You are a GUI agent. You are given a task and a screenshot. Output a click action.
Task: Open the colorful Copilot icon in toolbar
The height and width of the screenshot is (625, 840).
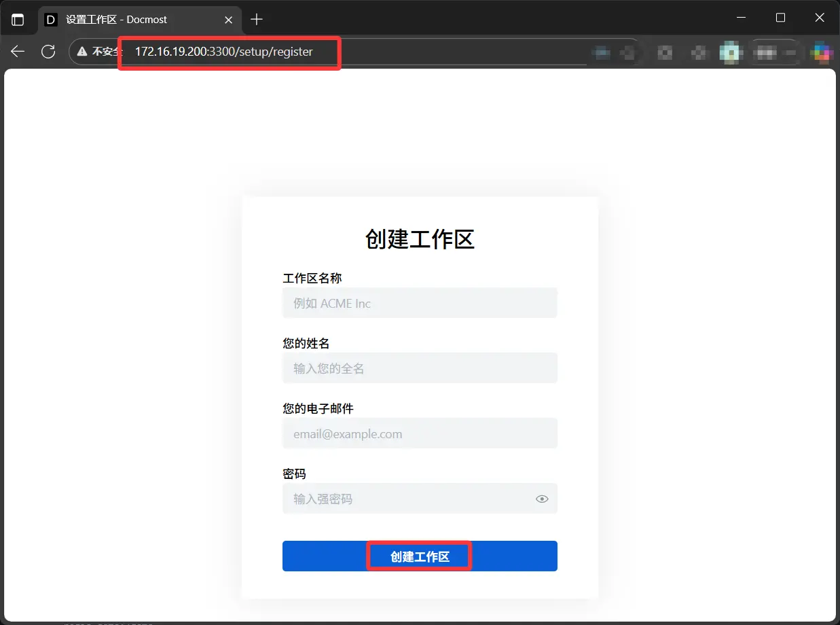[x=822, y=52]
